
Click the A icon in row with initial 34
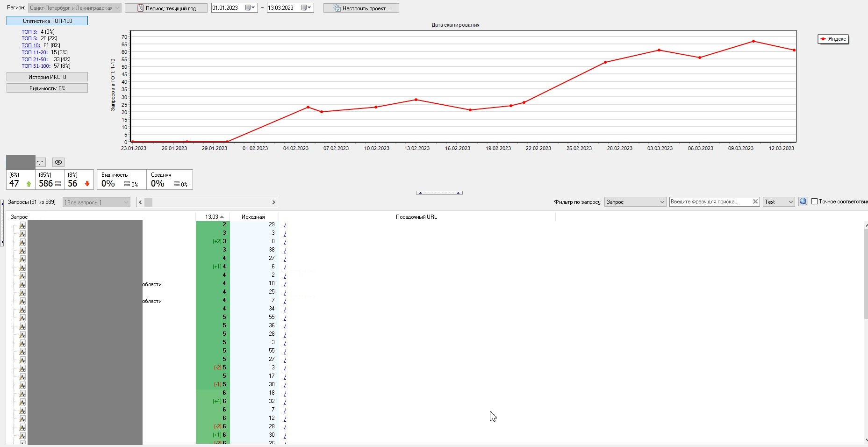point(22,310)
